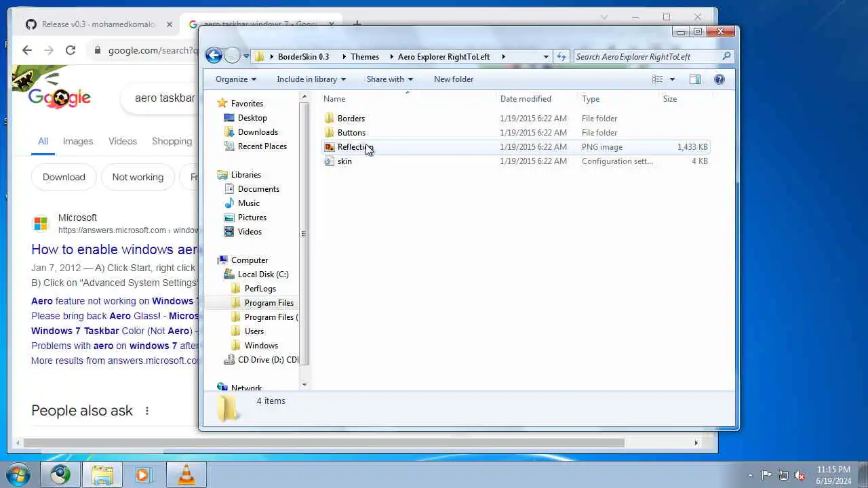Expand breadcrumb arrow after Aero Explorer RightToLeft
Screen dimensions: 868x488
[x=503, y=57]
